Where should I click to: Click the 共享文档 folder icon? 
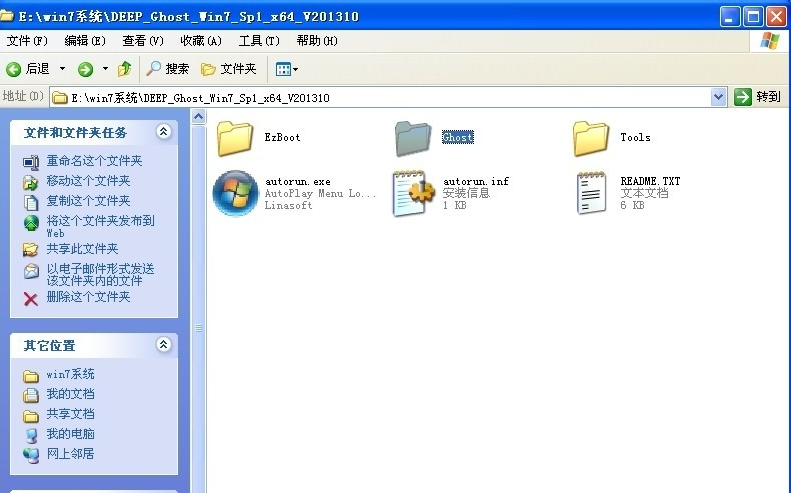click(31, 416)
